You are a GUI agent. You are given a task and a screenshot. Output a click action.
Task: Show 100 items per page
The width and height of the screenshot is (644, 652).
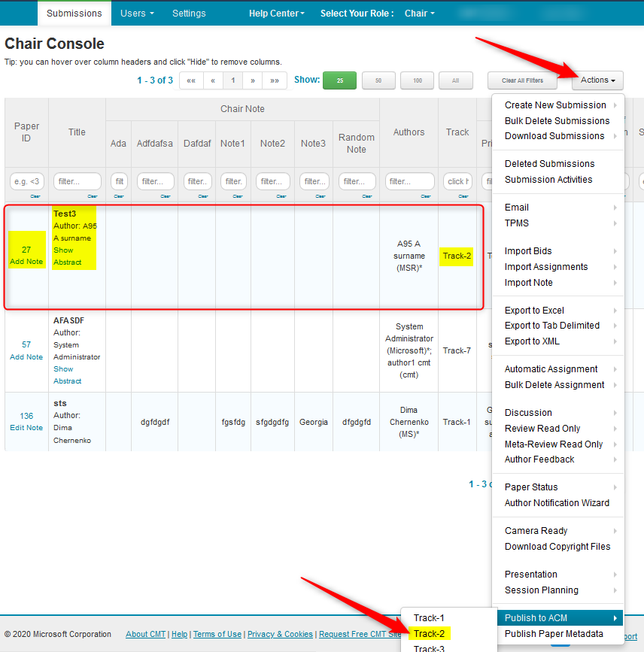[417, 80]
